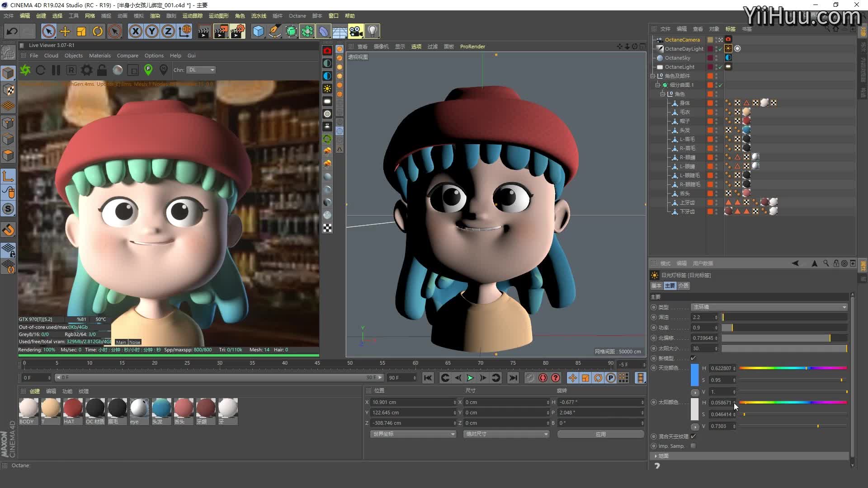Toggle the Z axis lock icon
The image size is (868, 488).
coord(168,31)
